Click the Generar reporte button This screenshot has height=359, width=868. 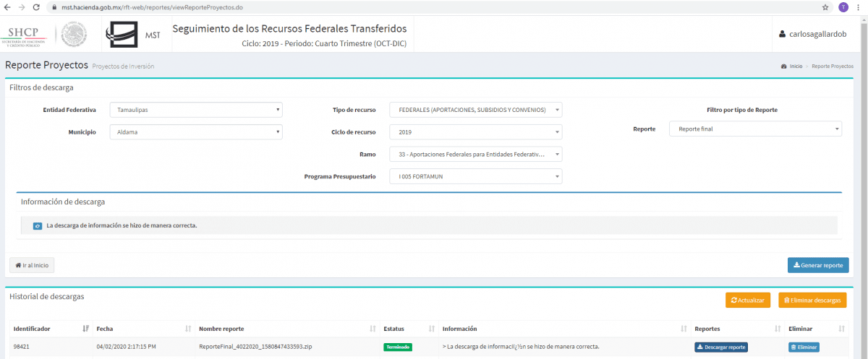coord(818,265)
